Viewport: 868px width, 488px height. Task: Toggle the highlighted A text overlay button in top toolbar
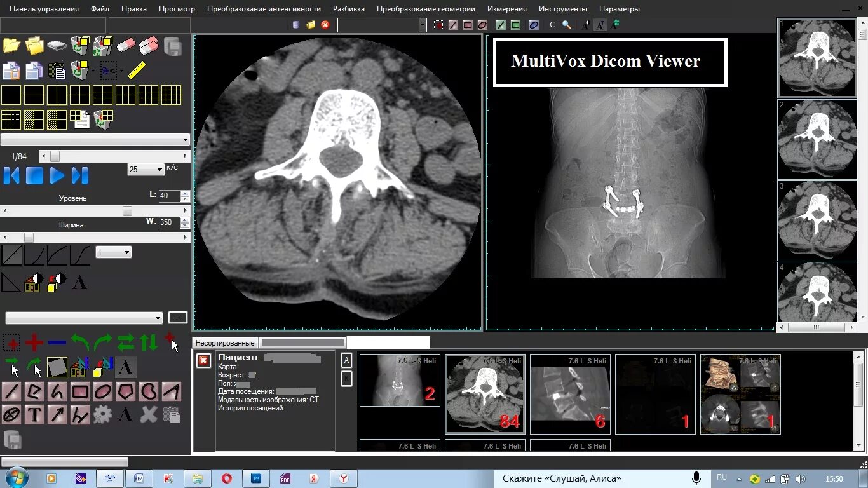pos(600,25)
